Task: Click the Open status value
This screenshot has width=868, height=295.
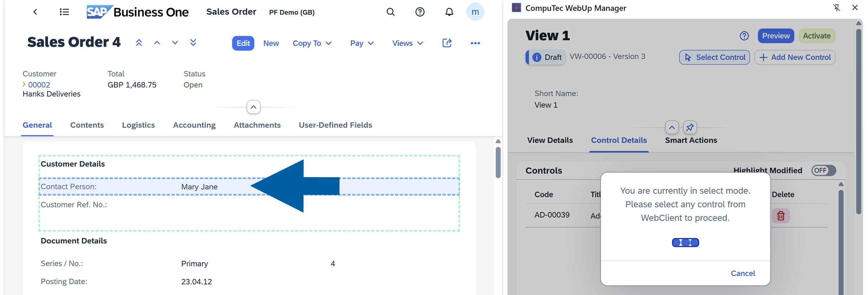Action: pyautogui.click(x=193, y=85)
